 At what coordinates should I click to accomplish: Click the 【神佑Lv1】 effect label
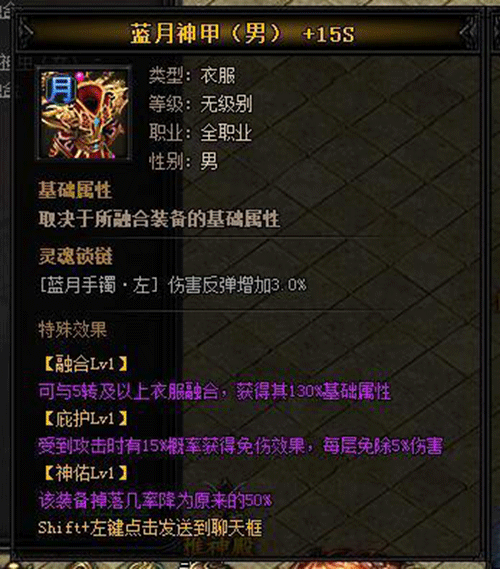86,473
